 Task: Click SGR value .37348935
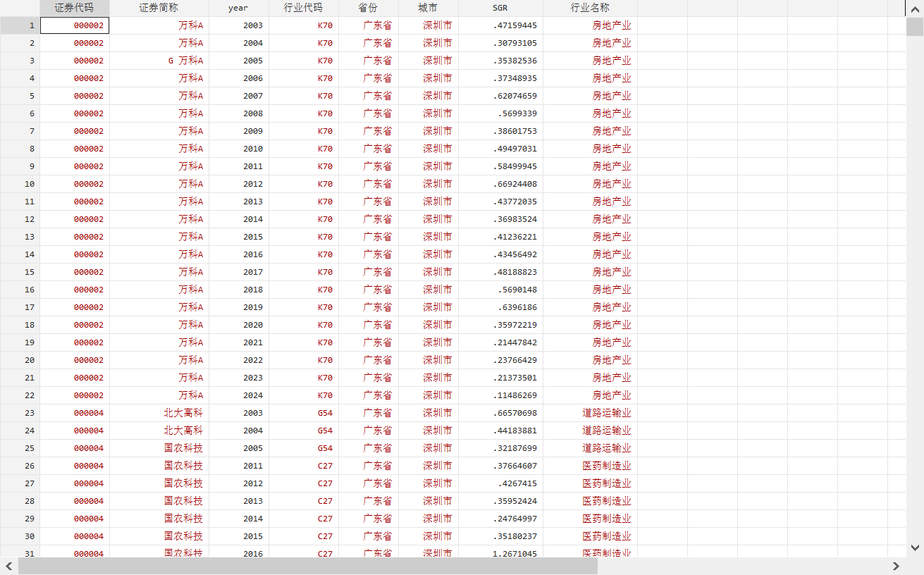500,78
